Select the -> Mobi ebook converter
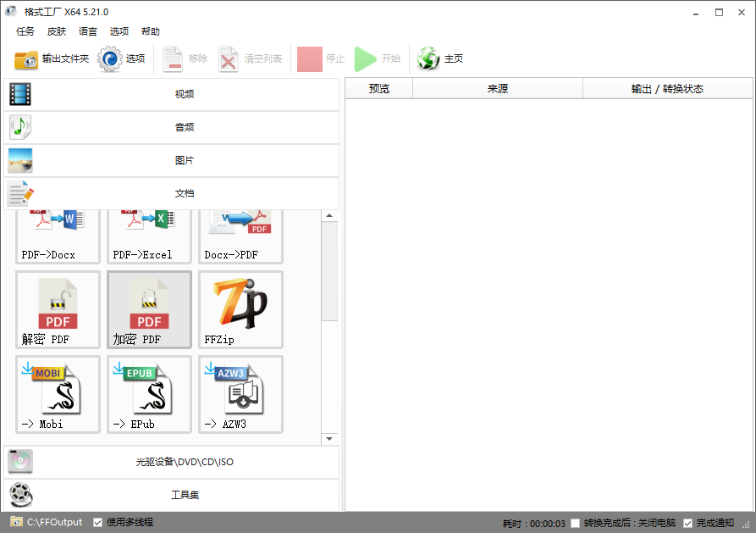Image resolution: width=756 pixels, height=533 pixels. tap(57, 394)
